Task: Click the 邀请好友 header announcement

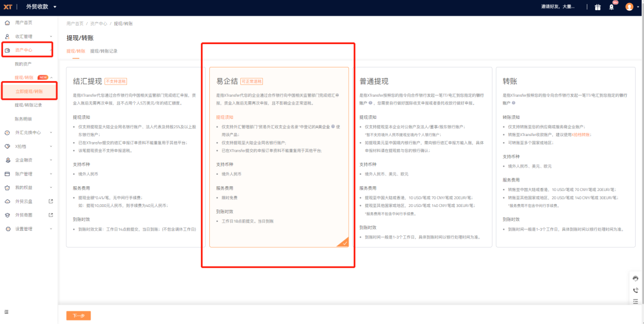Action: click(558, 7)
